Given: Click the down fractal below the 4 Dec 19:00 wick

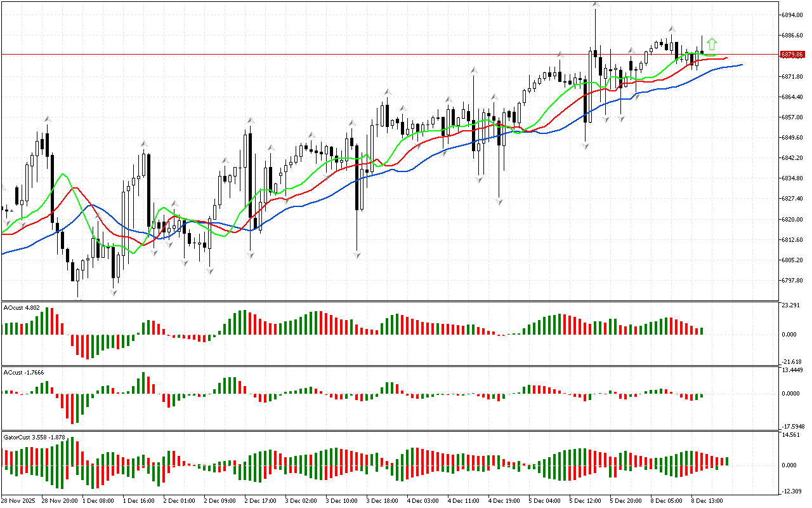Looking at the screenshot, I should [499, 202].
